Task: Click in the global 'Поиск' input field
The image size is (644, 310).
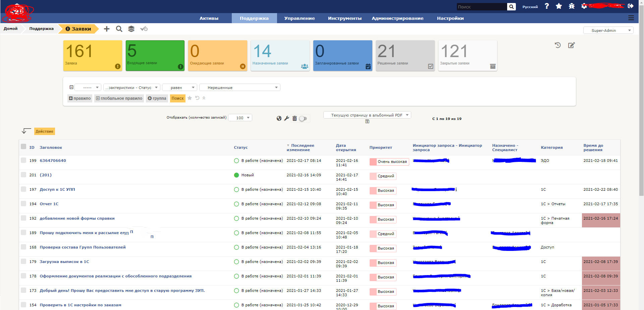Action: tap(482, 7)
